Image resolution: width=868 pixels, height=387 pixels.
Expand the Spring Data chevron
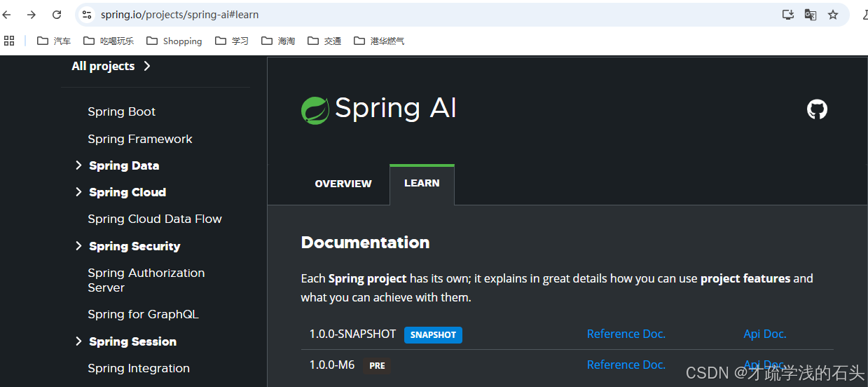pyautogui.click(x=78, y=165)
